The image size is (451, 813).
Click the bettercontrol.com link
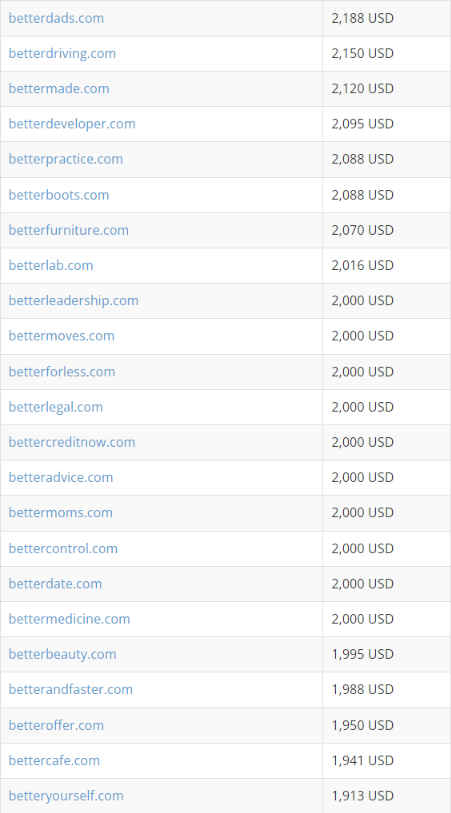click(63, 549)
